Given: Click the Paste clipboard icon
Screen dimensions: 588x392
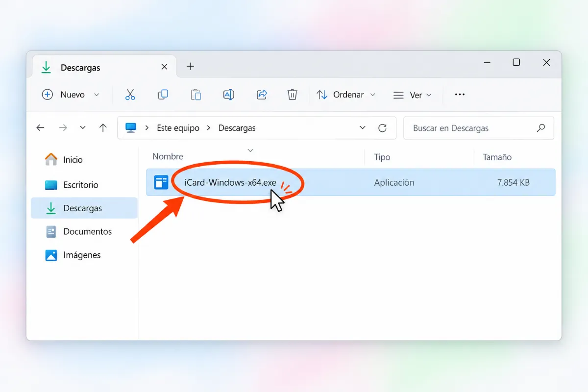Looking at the screenshot, I should 196,95.
